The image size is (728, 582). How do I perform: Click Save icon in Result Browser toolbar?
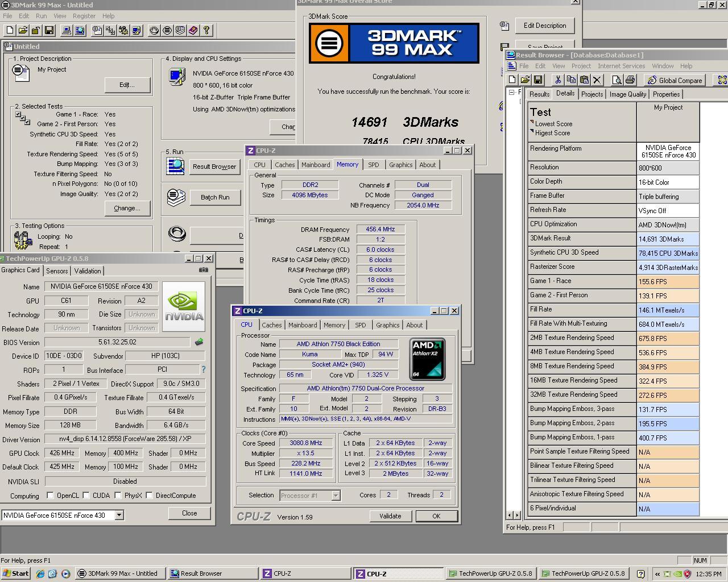coord(538,80)
